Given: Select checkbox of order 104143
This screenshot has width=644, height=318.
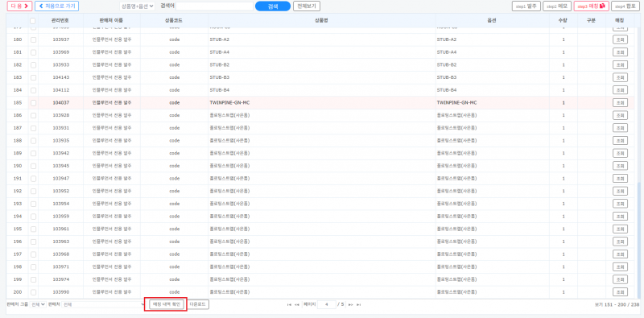Looking at the screenshot, I should pos(33,77).
